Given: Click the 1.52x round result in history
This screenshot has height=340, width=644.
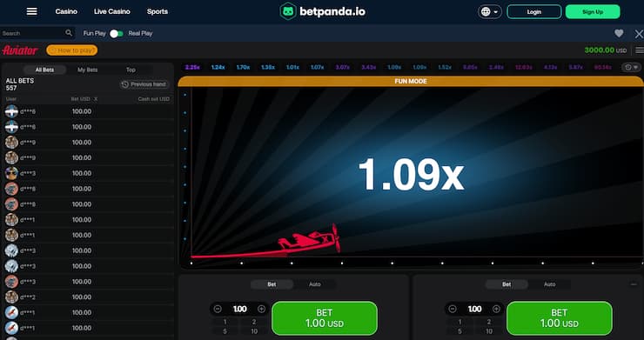Looking at the screenshot, I should [x=445, y=67].
